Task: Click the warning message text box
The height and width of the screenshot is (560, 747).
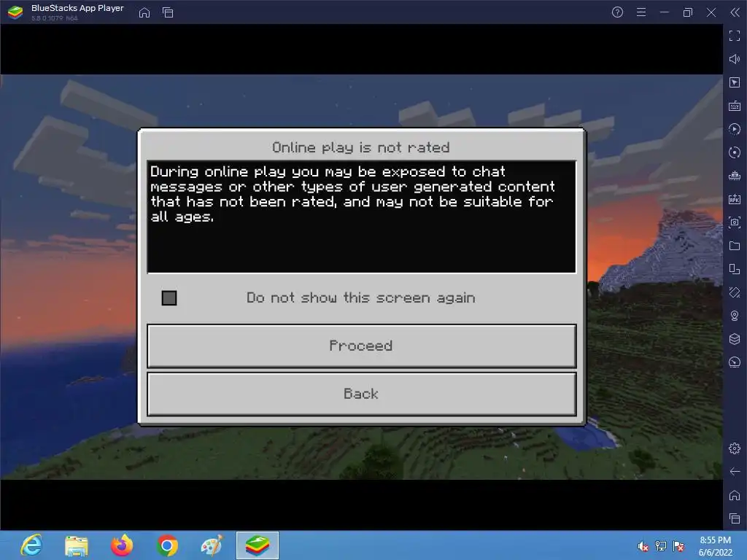Action: point(362,217)
